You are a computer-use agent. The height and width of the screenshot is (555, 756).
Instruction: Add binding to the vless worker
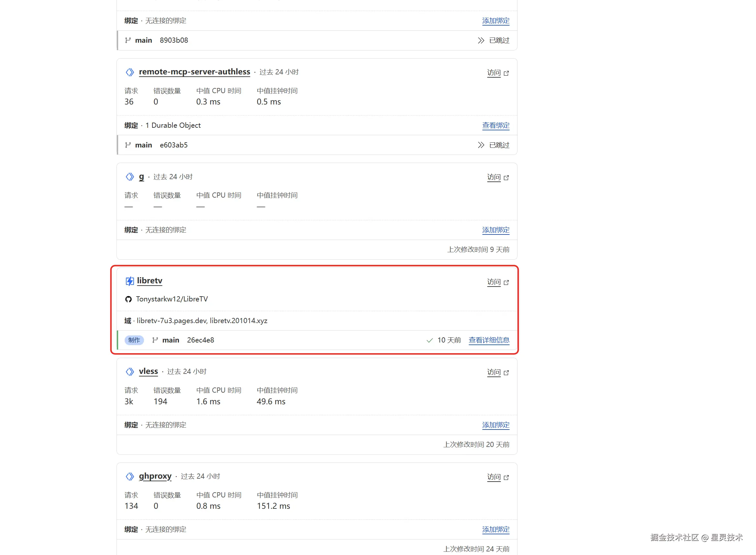click(x=495, y=425)
